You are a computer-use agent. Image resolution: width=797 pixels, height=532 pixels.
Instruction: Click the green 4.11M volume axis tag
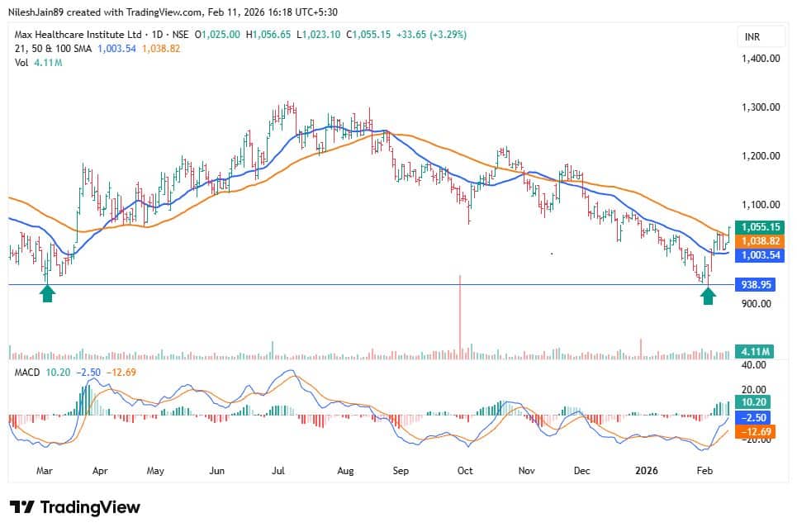[755, 351]
